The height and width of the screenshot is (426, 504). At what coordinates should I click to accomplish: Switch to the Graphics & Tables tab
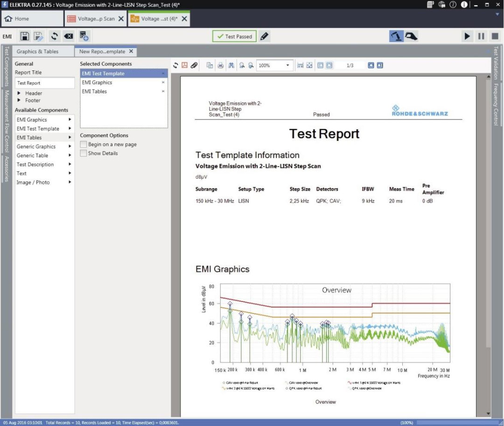[x=37, y=52]
